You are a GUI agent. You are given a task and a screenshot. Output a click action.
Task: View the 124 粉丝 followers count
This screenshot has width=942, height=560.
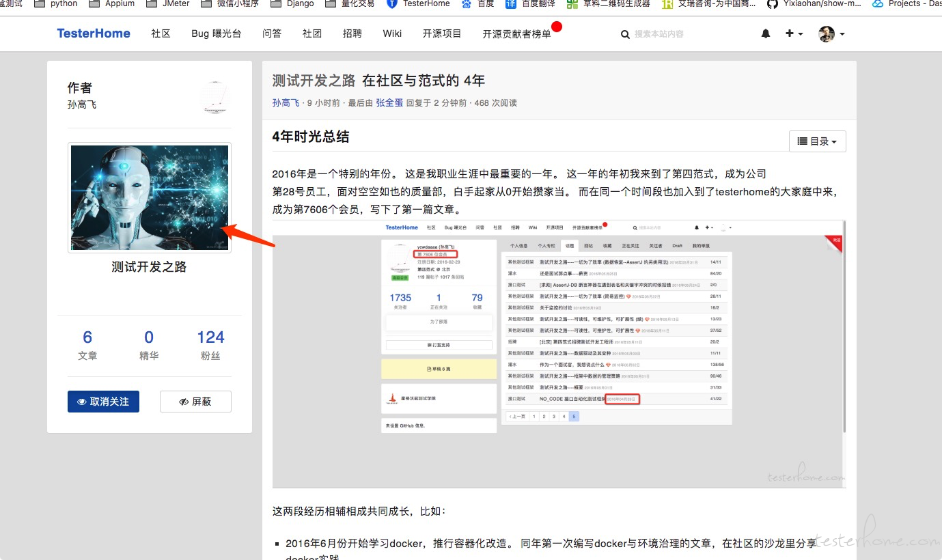(210, 345)
